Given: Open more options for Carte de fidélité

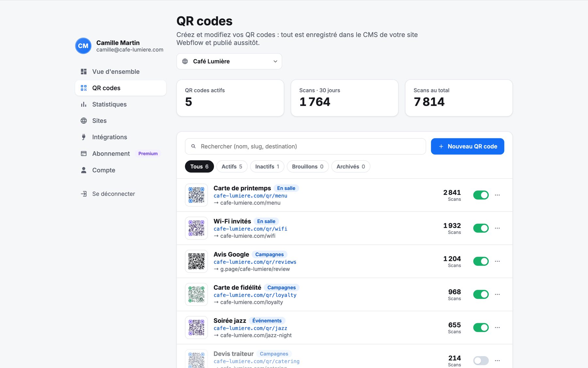Looking at the screenshot, I should click(x=497, y=294).
